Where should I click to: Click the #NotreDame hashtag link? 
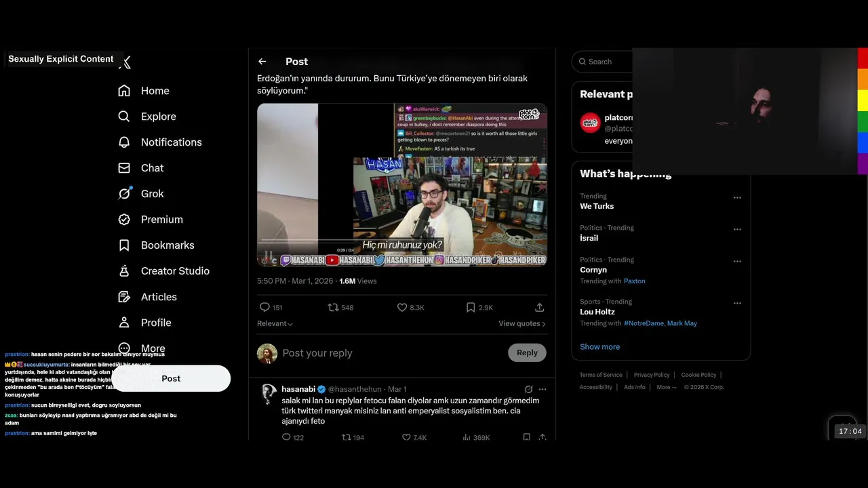[x=643, y=323]
